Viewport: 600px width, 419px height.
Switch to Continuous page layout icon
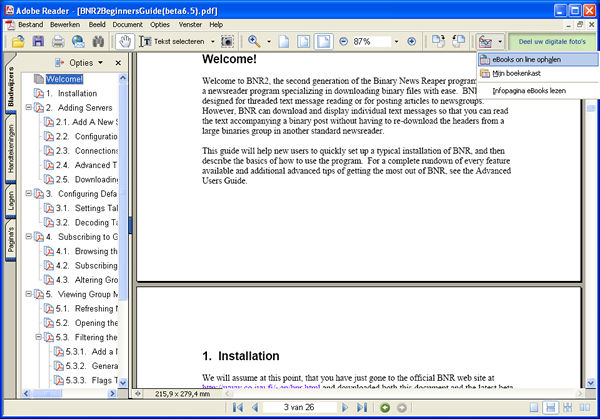click(551, 408)
